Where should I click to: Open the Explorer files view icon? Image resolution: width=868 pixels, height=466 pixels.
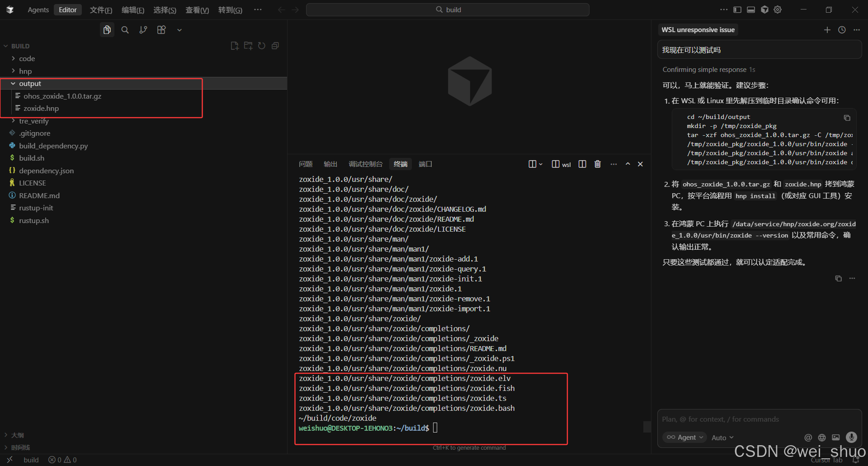tap(107, 30)
